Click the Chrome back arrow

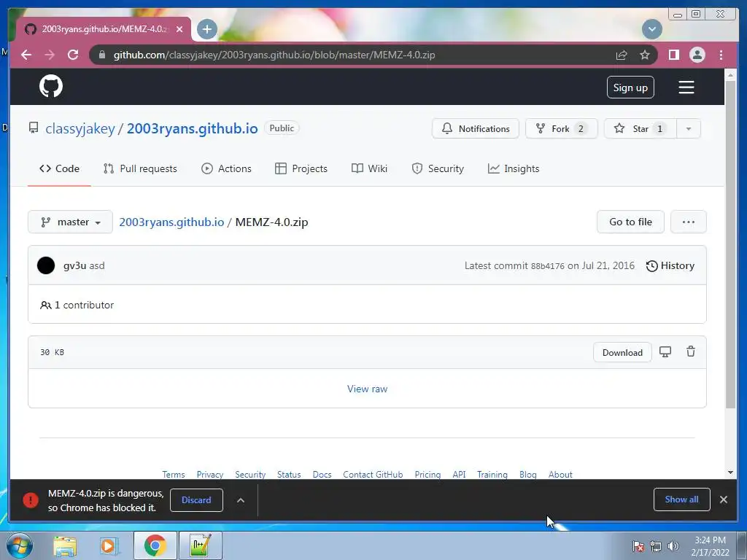pyautogui.click(x=26, y=55)
